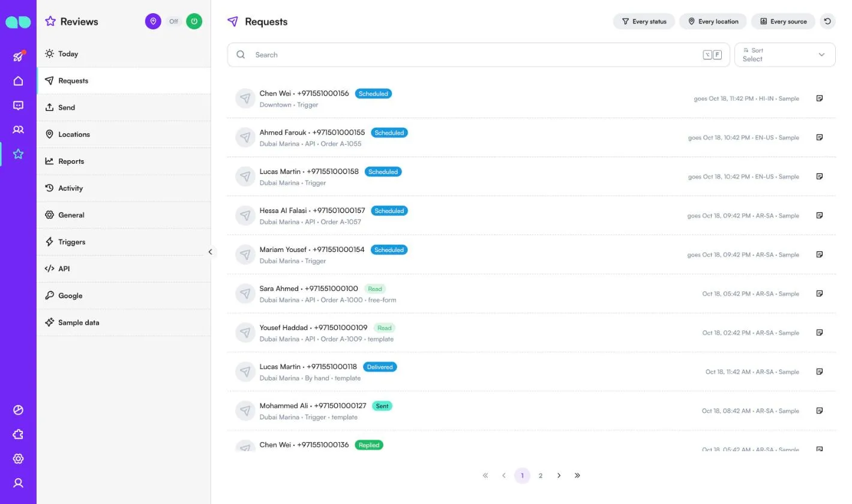The image size is (852, 504).
Task: Open the Every location filter
Action: (713, 22)
